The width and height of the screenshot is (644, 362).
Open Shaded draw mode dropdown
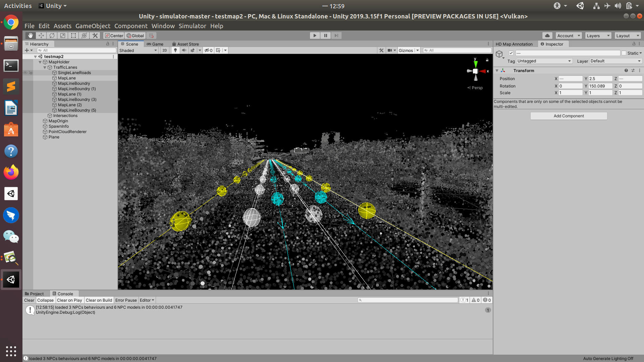pos(138,50)
